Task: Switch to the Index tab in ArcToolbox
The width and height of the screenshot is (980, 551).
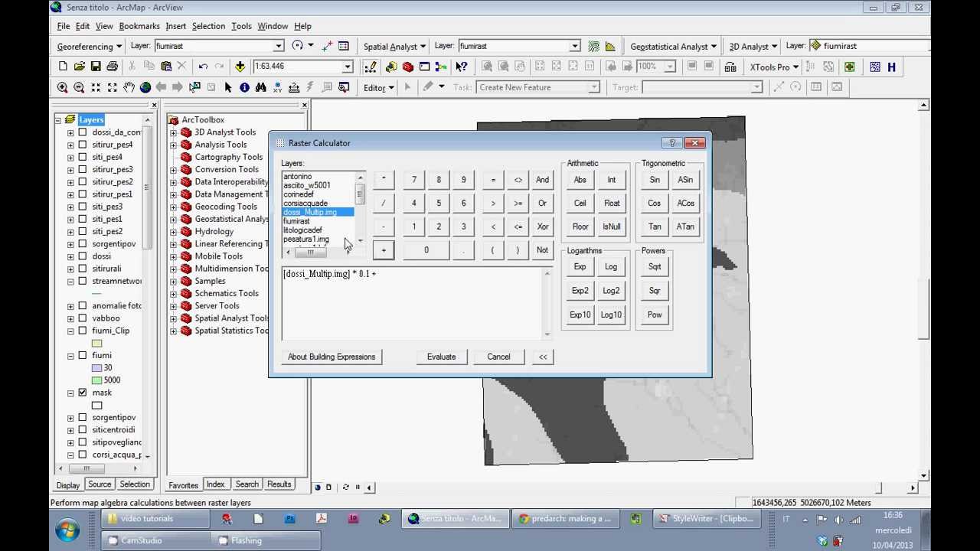Action: (x=215, y=484)
